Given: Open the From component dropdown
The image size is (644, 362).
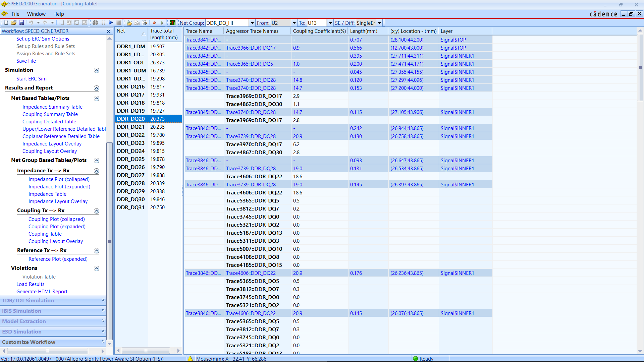Looking at the screenshot, I should point(294,23).
